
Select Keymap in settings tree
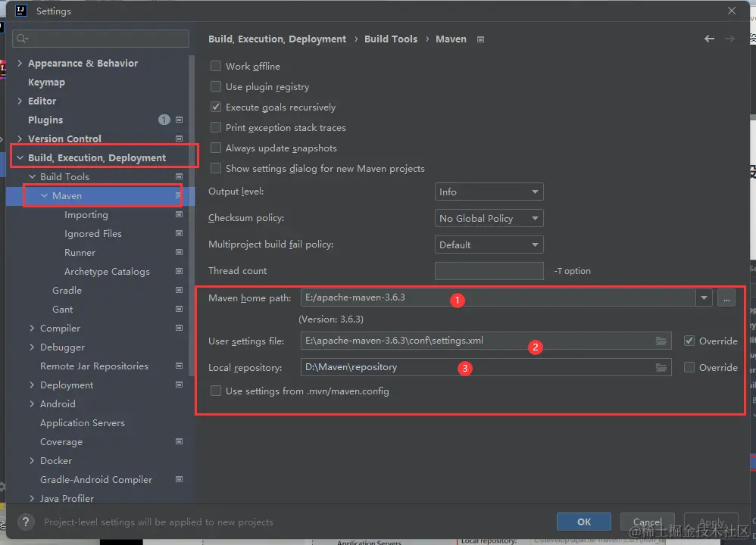point(46,82)
